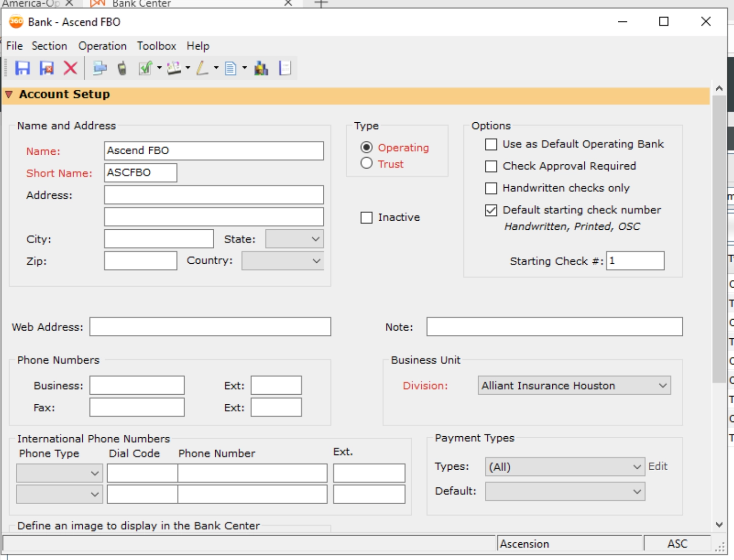The image size is (734, 560).
Task: Click the Business phone Ext field
Action: click(276, 385)
